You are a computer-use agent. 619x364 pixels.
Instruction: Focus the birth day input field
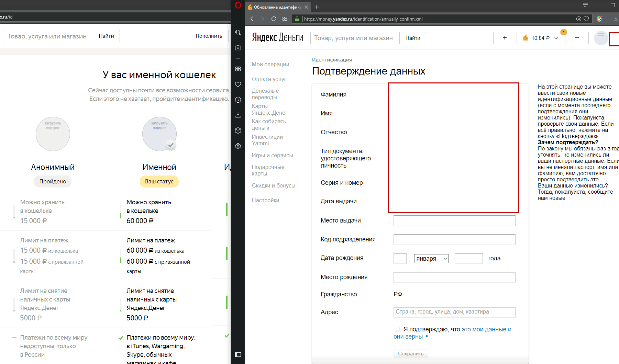[400, 259]
